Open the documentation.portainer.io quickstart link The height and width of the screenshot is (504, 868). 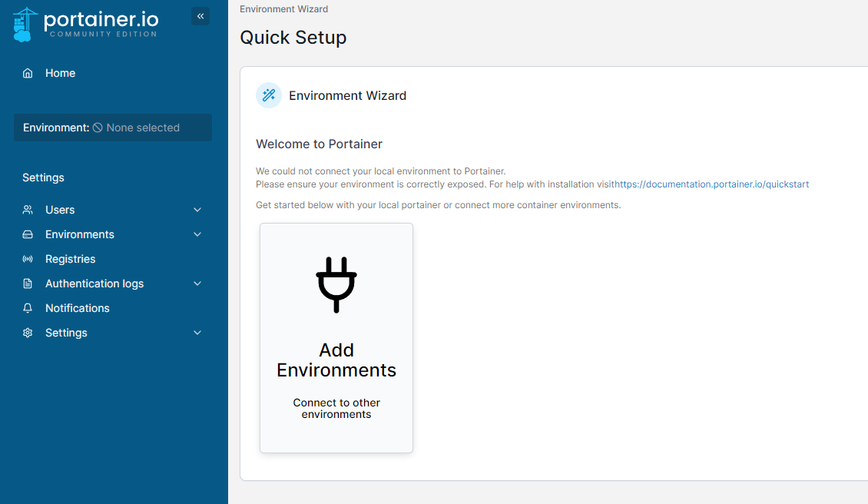[711, 184]
